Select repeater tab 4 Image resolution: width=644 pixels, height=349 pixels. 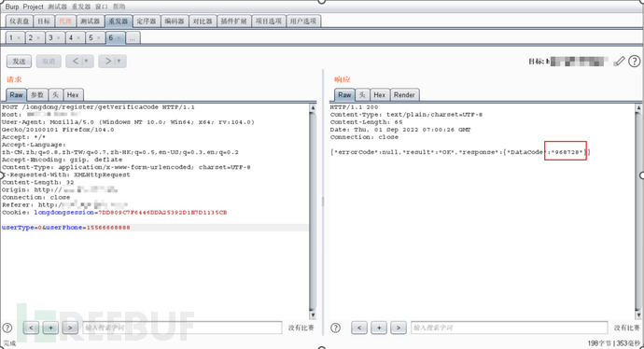[71, 37]
